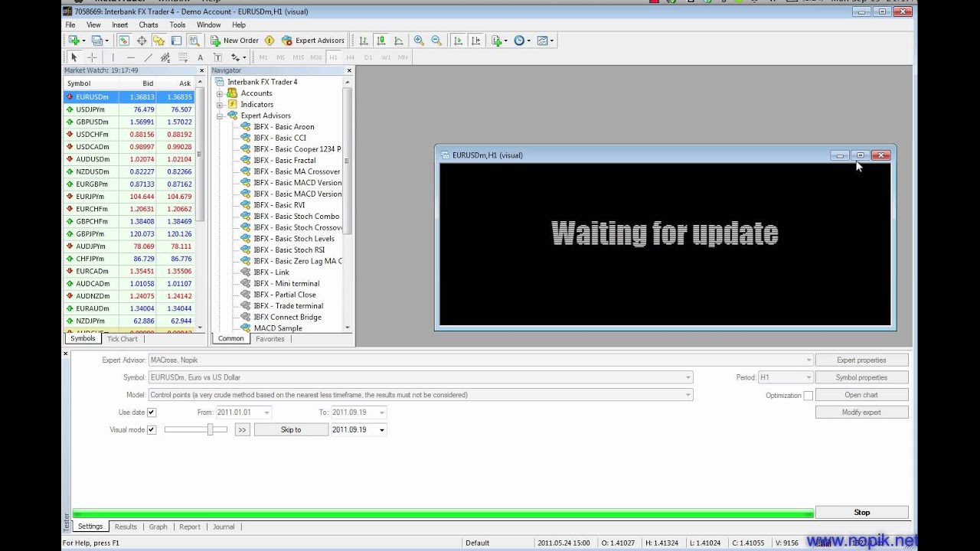Select the Fibonacci Retracement tool
980x551 pixels.
183,57
